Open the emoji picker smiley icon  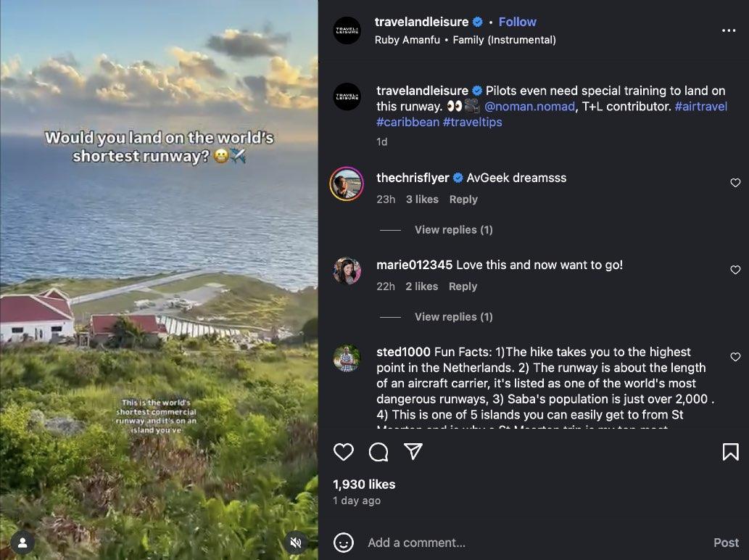[344, 543]
